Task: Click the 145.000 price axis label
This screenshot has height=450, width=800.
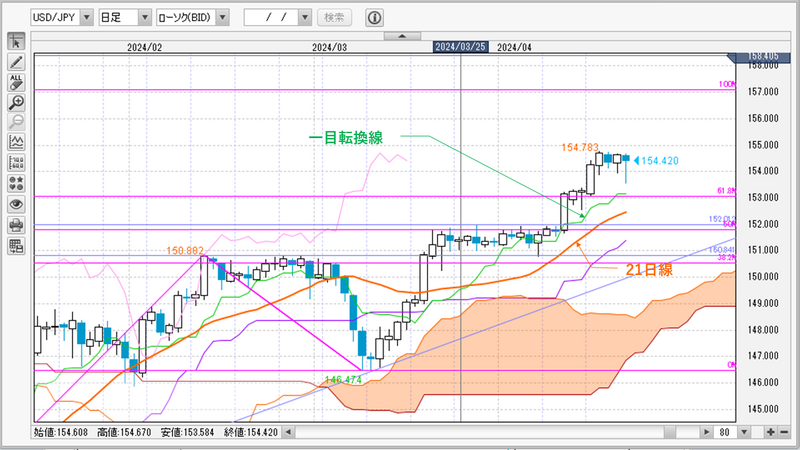Action: (763, 409)
